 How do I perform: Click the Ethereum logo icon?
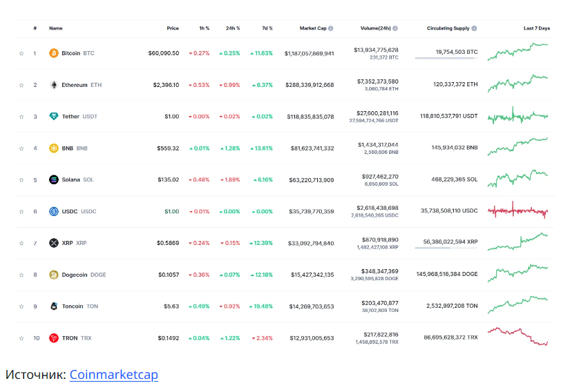(x=54, y=85)
